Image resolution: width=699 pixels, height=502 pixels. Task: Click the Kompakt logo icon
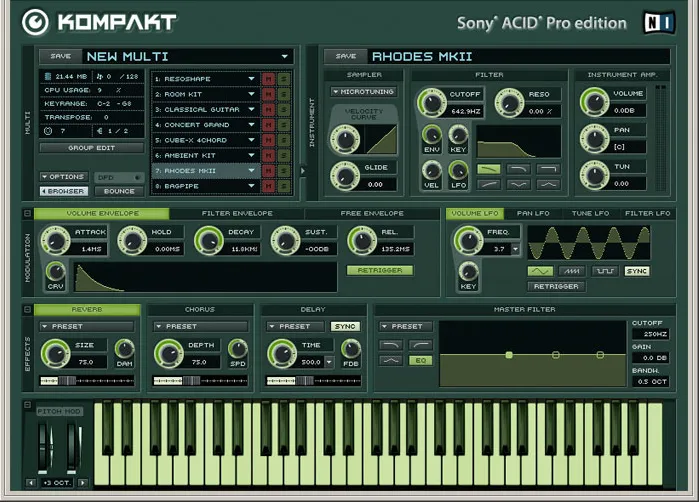pos(35,22)
